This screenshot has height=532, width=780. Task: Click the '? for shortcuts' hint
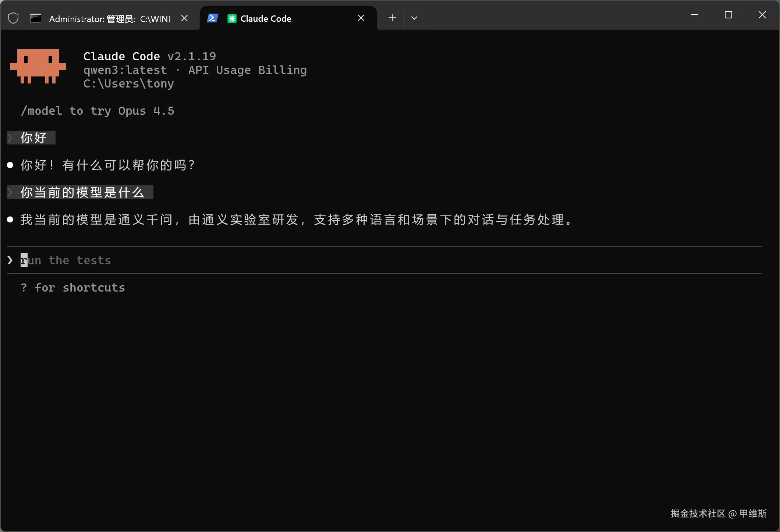[73, 288]
